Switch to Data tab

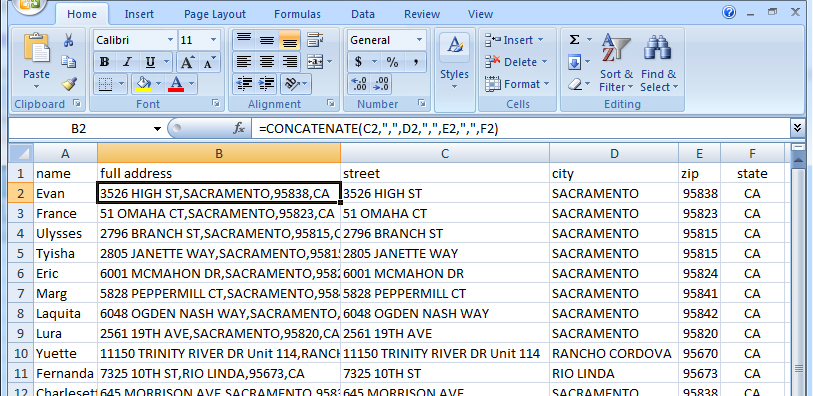pyautogui.click(x=363, y=15)
